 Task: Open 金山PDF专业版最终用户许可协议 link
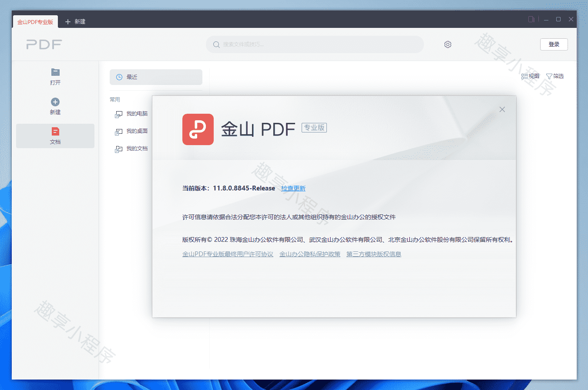point(228,254)
